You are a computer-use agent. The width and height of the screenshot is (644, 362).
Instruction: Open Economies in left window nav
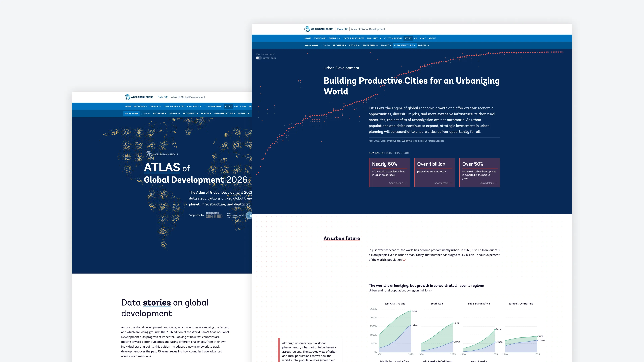pyautogui.click(x=140, y=106)
